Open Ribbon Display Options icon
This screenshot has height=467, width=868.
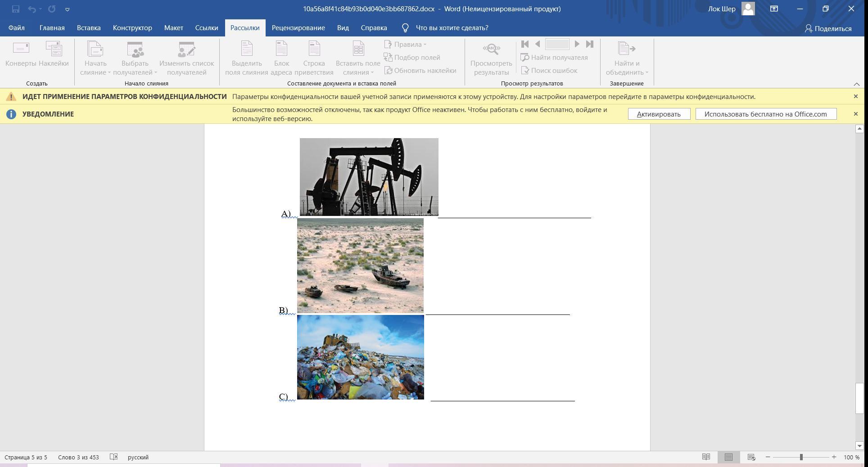tap(774, 9)
